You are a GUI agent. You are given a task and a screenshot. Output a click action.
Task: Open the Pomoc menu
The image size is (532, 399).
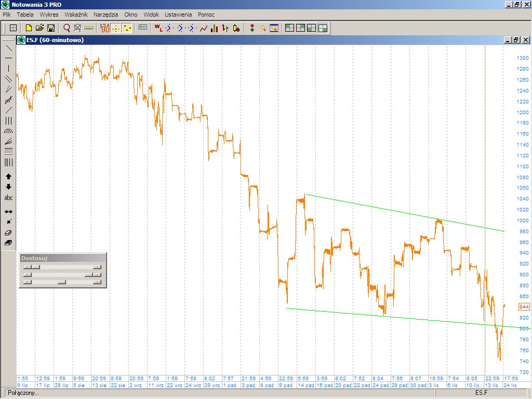pos(206,15)
